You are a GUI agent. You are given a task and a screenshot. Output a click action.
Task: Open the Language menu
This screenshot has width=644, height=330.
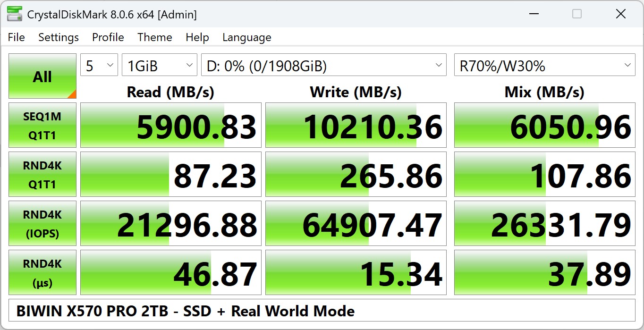(x=247, y=37)
